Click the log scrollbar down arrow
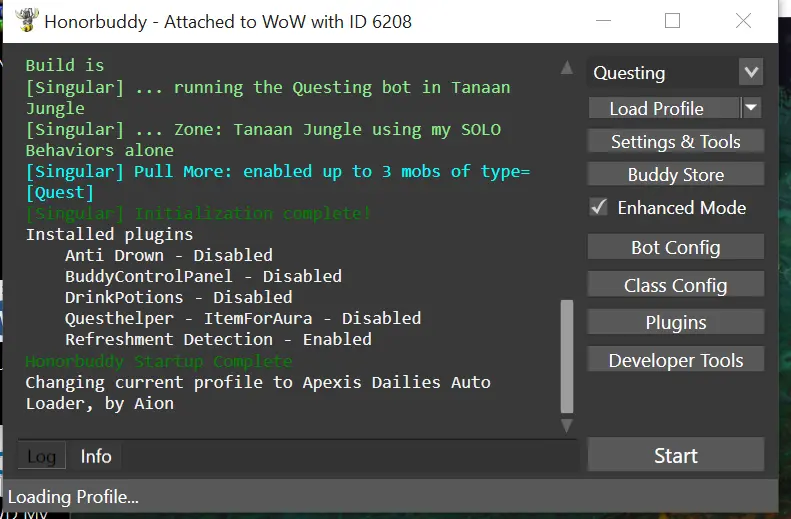 567,426
